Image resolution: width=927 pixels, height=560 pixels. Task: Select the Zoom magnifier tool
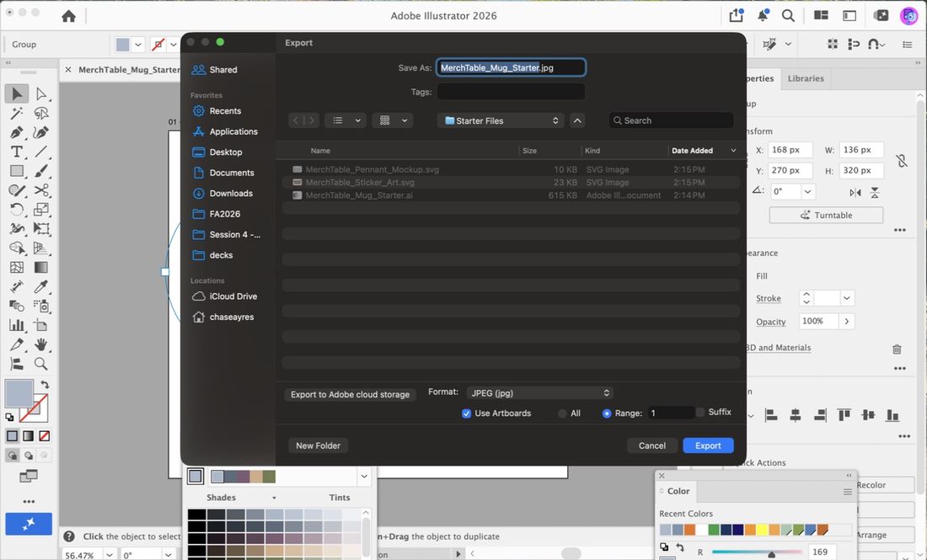[x=40, y=363]
